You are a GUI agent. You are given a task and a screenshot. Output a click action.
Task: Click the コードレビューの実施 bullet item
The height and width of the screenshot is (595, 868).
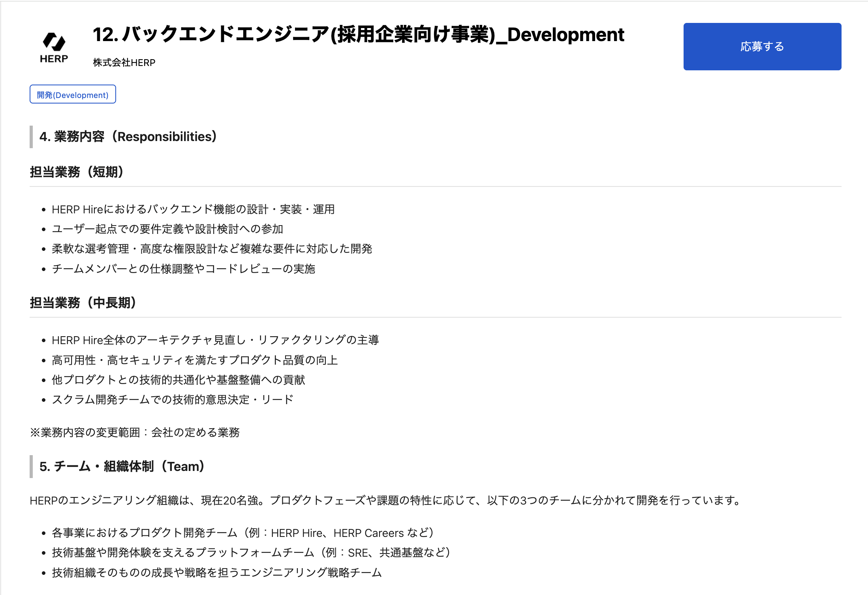183,269
